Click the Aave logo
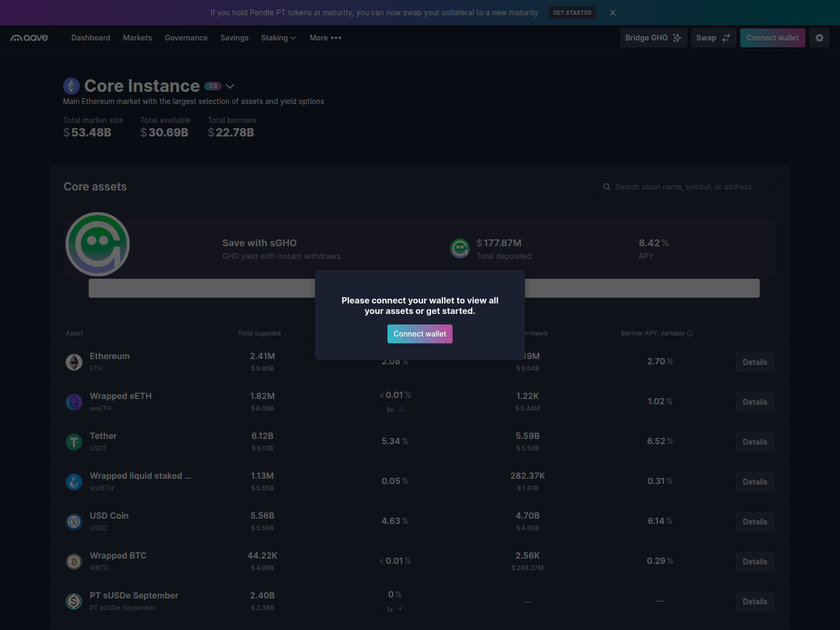The width and height of the screenshot is (840, 630). tap(29, 38)
